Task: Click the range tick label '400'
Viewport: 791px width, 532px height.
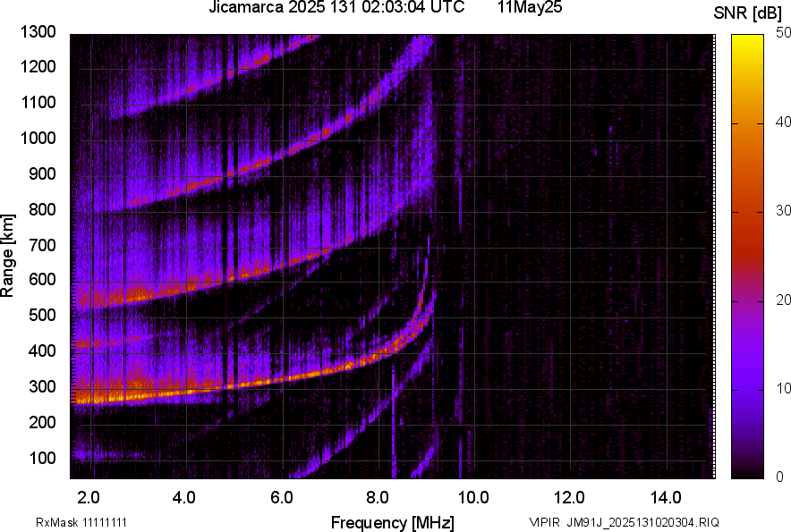Action: coord(42,350)
